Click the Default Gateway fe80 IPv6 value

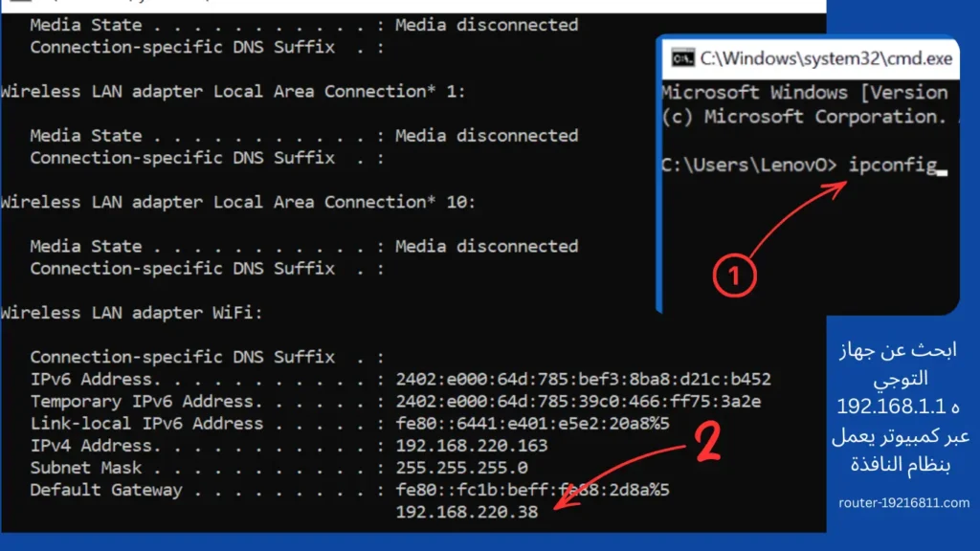tap(532, 490)
